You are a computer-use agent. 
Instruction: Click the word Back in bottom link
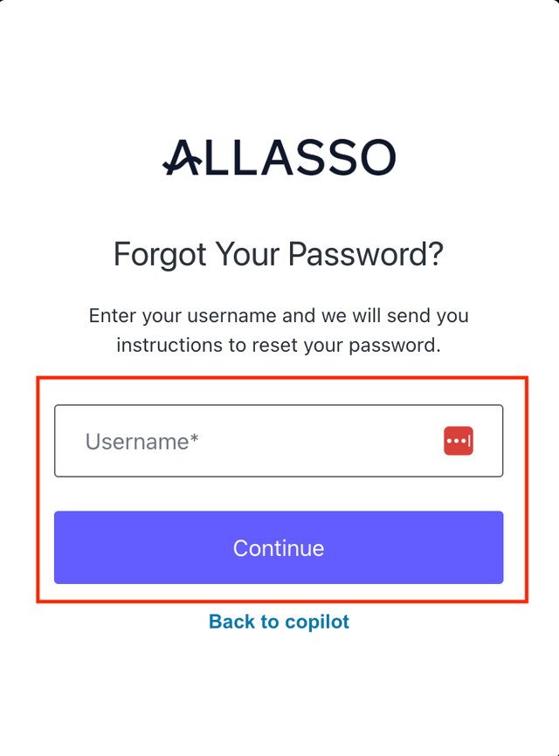[232, 622]
